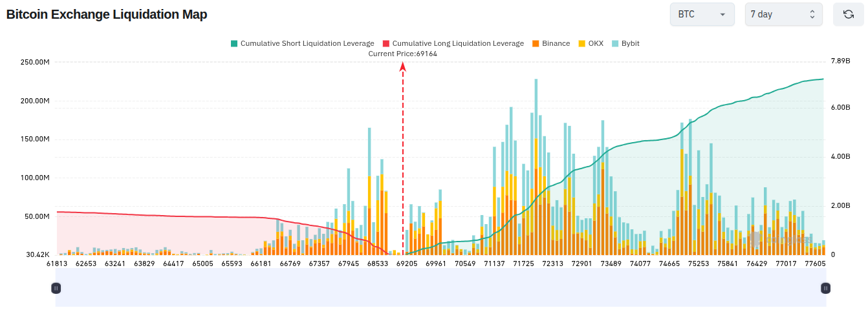
Task: Toggle Cumulative Short Liquidation Leverage legend
Action: point(302,43)
